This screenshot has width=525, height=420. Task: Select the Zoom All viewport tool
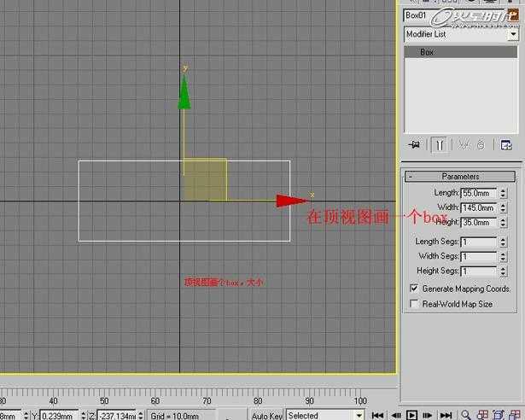[482, 416]
